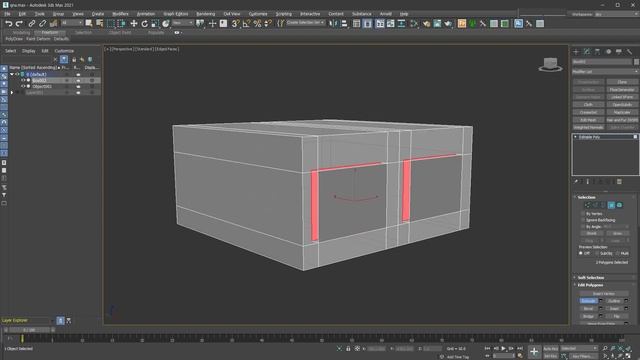Open the selection filter All dropdown

[72, 23]
